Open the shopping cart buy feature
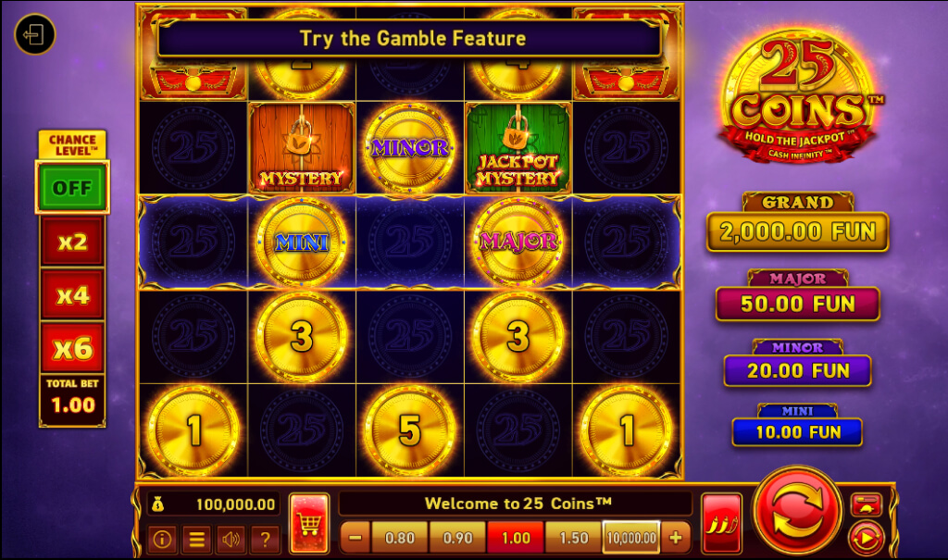 click(x=309, y=524)
